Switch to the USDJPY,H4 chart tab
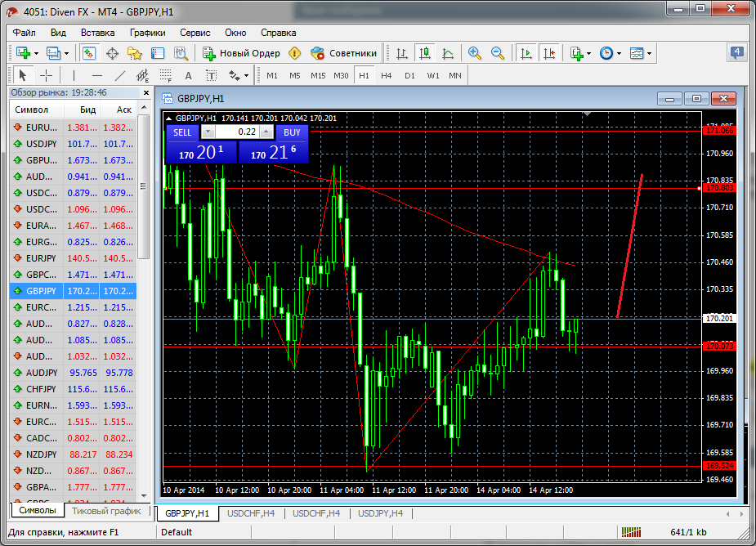 tap(380, 513)
